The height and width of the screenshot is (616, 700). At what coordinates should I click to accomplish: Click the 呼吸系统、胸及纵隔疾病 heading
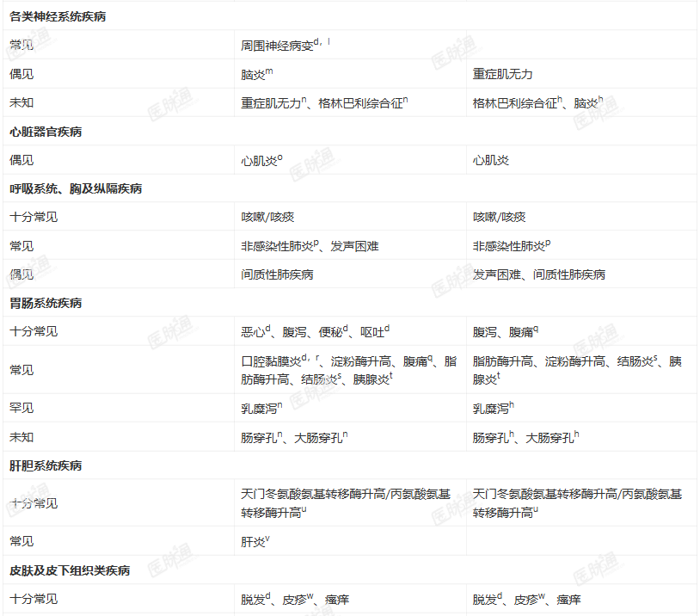coord(76,188)
